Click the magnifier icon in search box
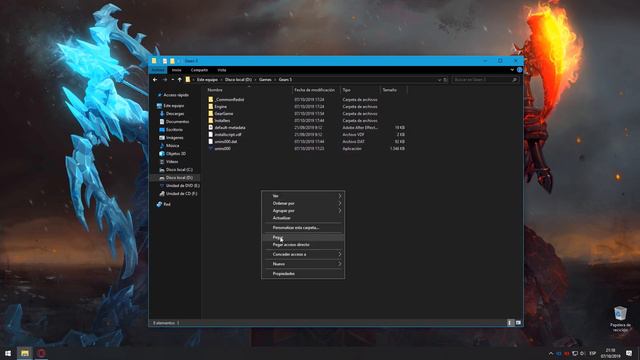 tap(514, 80)
